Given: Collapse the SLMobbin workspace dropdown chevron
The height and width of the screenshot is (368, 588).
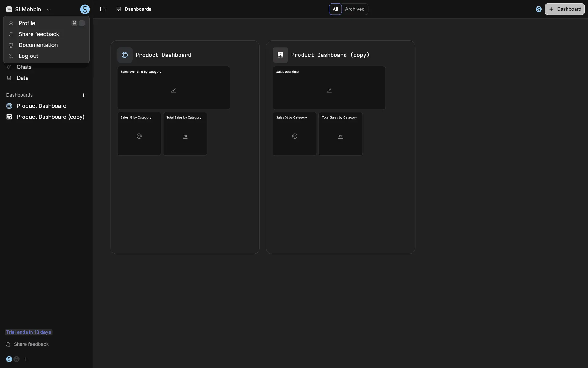Looking at the screenshot, I should click(x=49, y=10).
